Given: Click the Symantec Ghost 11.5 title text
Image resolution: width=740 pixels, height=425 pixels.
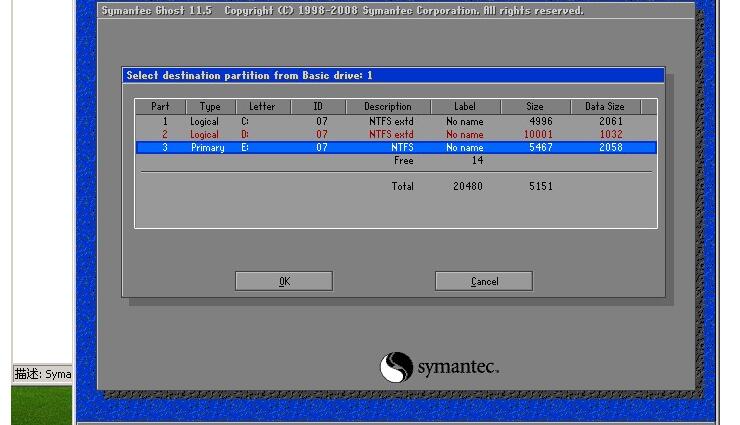Looking at the screenshot, I should [157, 10].
